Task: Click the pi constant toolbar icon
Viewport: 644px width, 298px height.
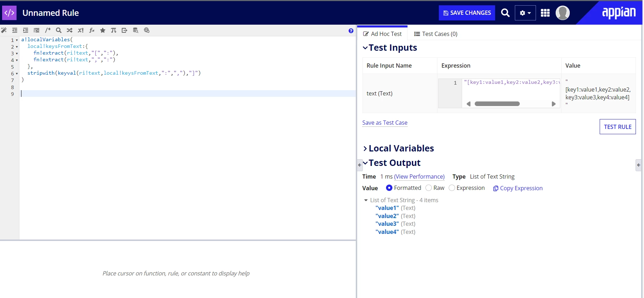Action: [113, 30]
